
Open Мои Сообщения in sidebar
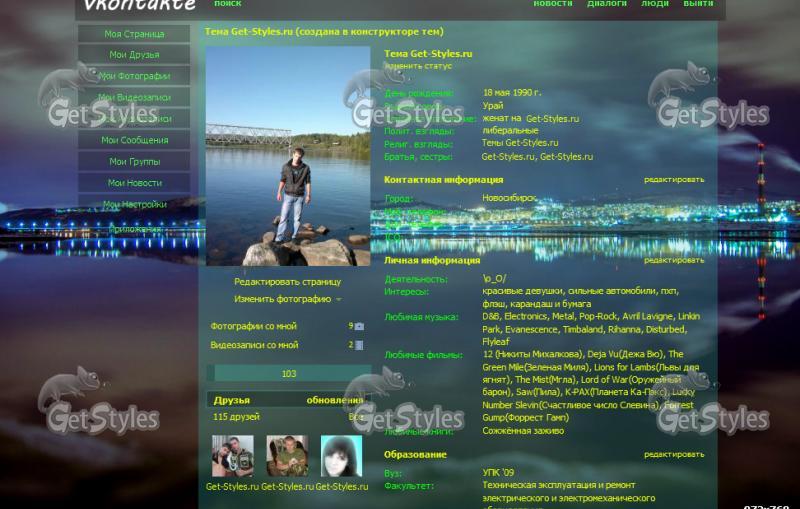[134, 140]
